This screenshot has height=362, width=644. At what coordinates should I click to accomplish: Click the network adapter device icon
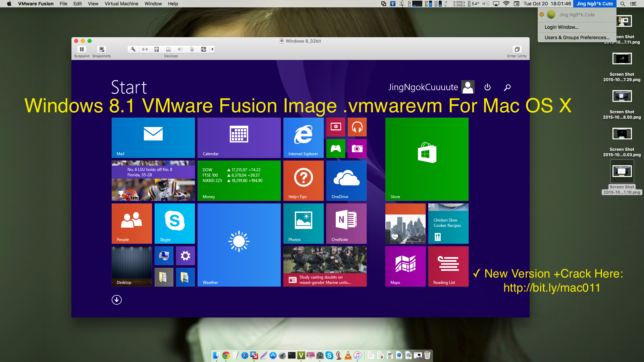pos(145,49)
